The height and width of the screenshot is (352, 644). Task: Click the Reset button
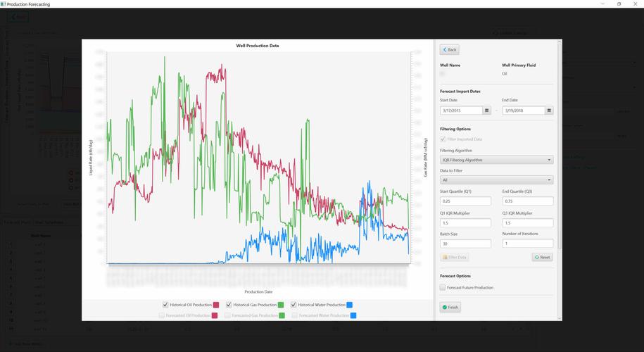point(542,257)
